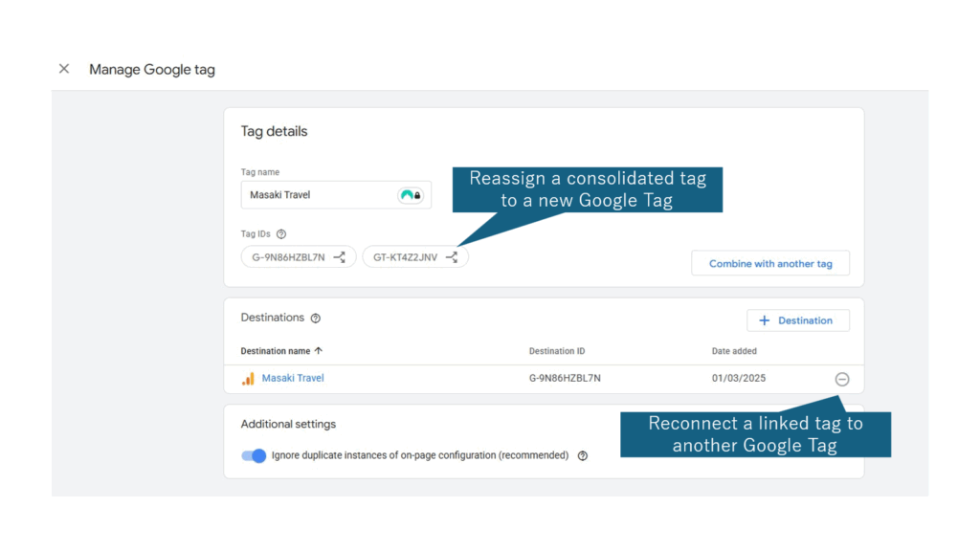Screen dimensions: 980x551
Task: Click the reassign icon on the G-9N86HZBL7N chip
Action: pos(340,257)
